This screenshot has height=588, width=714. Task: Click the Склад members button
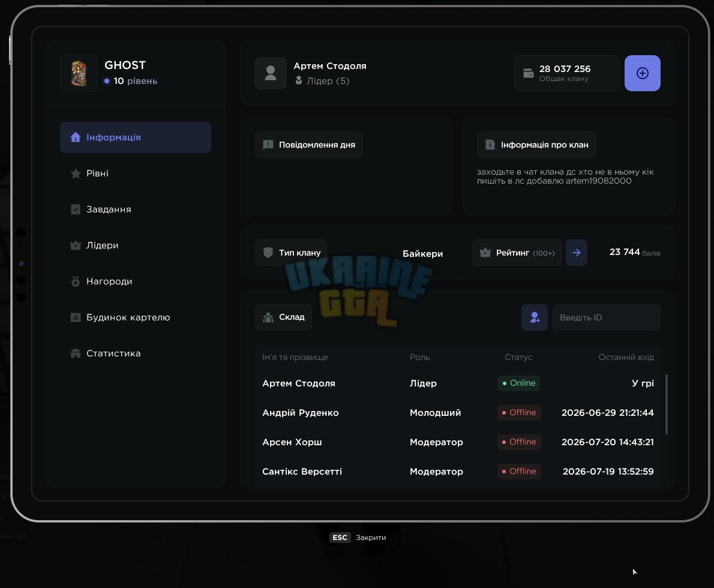(x=284, y=317)
